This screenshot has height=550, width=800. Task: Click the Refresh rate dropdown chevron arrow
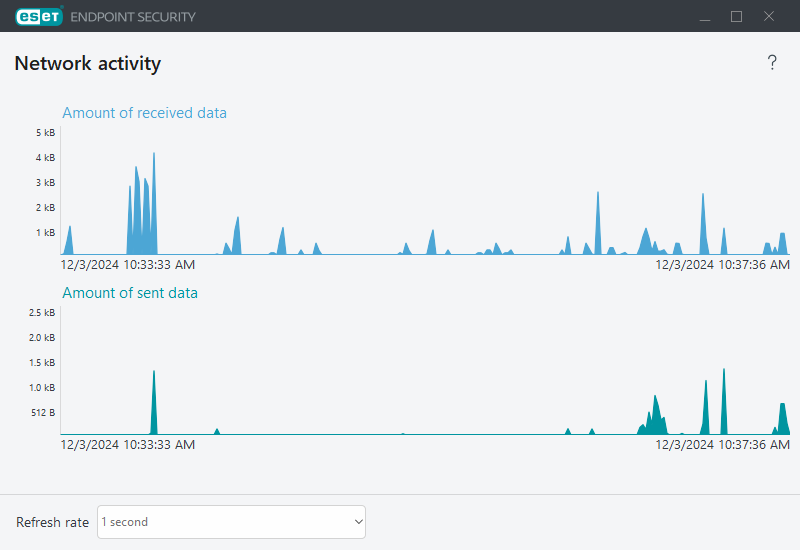pyautogui.click(x=359, y=522)
